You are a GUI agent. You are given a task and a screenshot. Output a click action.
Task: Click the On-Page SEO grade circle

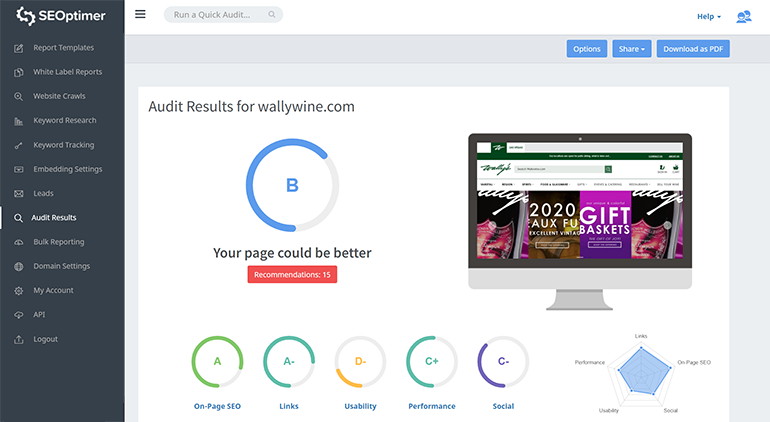tap(217, 362)
